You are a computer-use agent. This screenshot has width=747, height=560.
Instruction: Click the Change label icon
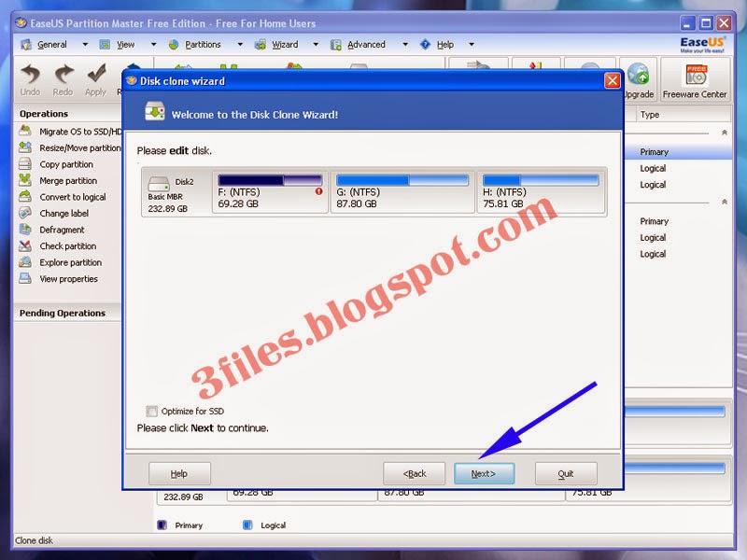(x=25, y=213)
